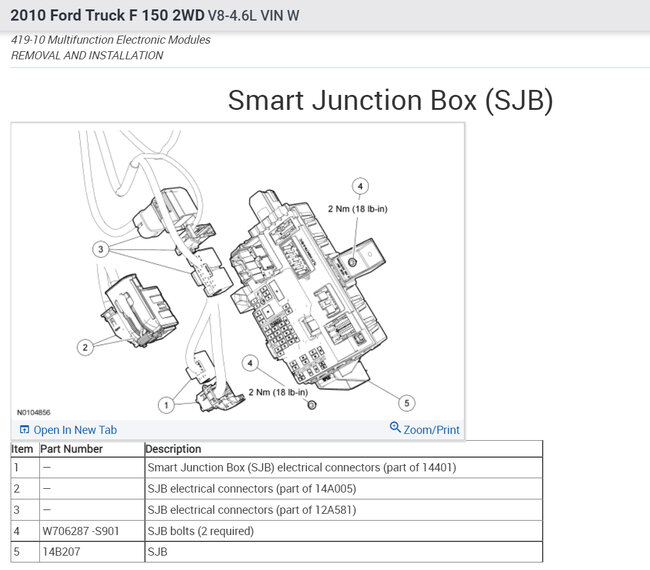Click the magnifier icon beside Zoom/Print

click(x=395, y=427)
